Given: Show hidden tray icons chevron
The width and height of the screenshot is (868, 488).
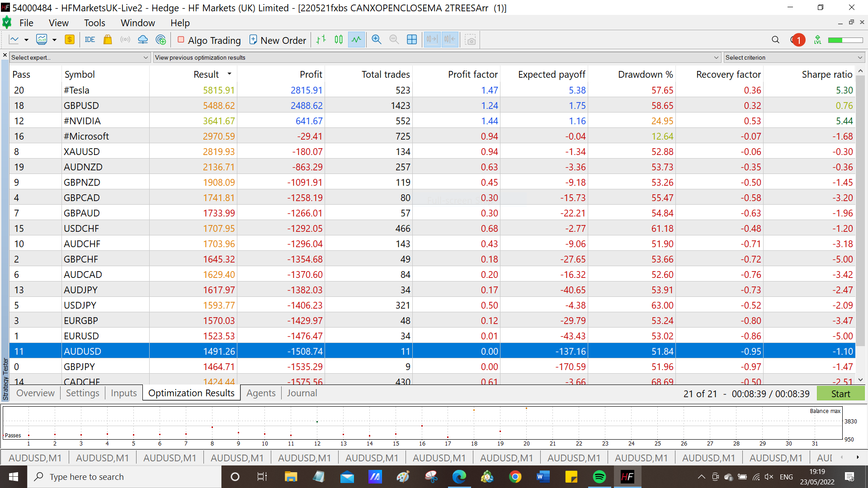Looking at the screenshot, I should (701, 477).
